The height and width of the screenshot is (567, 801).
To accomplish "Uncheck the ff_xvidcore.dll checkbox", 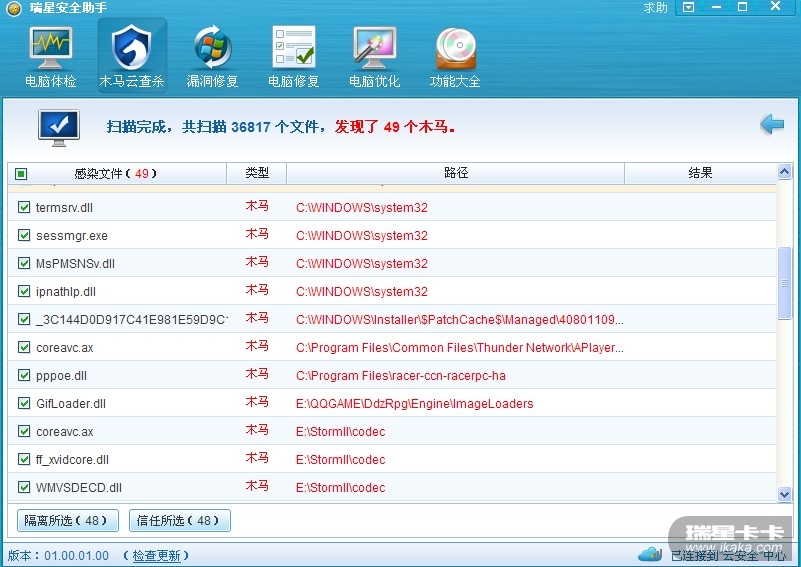I will 23,459.
